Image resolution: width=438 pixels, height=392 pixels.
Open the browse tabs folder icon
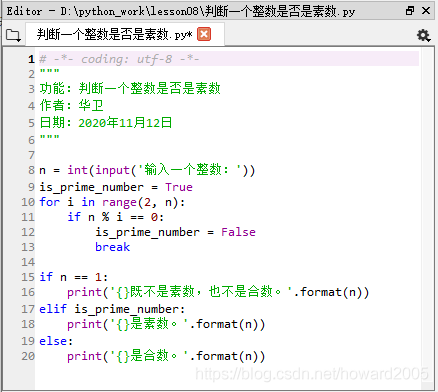[13, 35]
